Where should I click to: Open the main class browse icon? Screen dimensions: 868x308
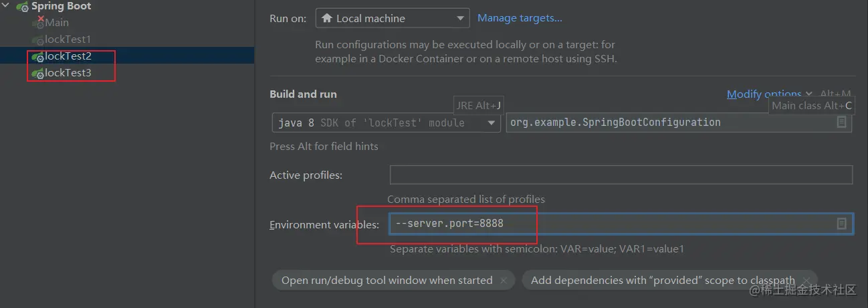click(x=841, y=123)
